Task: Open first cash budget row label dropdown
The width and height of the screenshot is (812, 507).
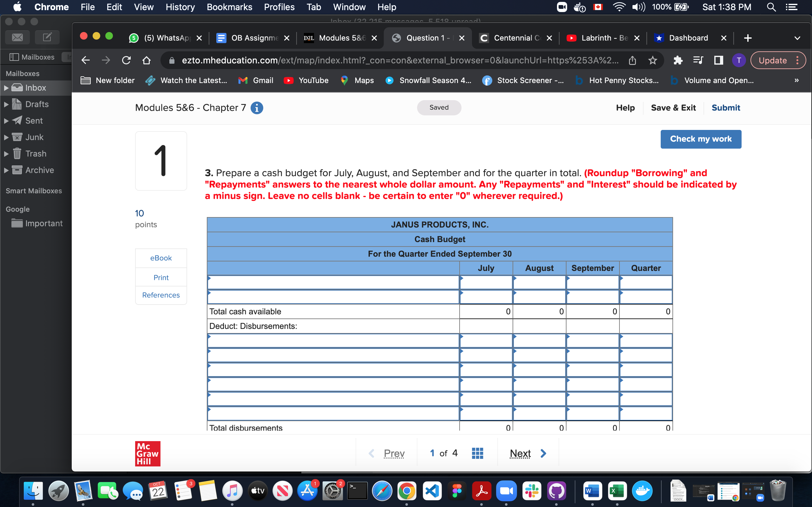Action: (x=333, y=283)
